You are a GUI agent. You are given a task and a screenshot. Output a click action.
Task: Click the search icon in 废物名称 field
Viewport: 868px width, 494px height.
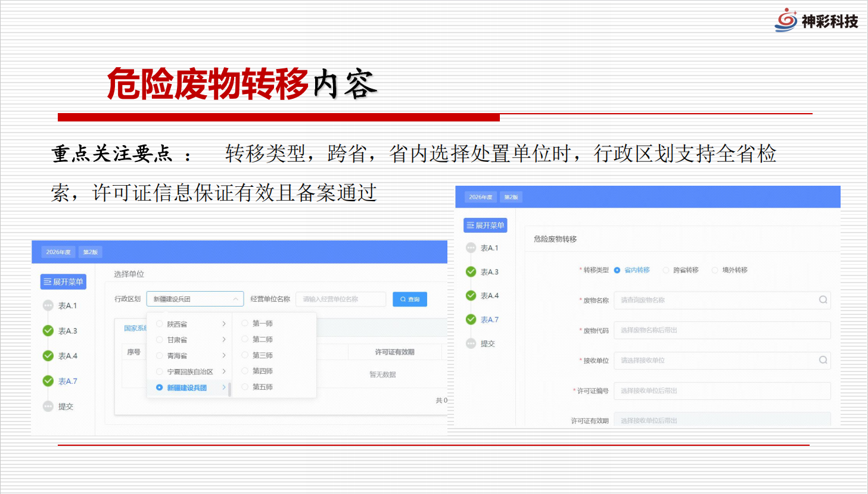tap(823, 300)
